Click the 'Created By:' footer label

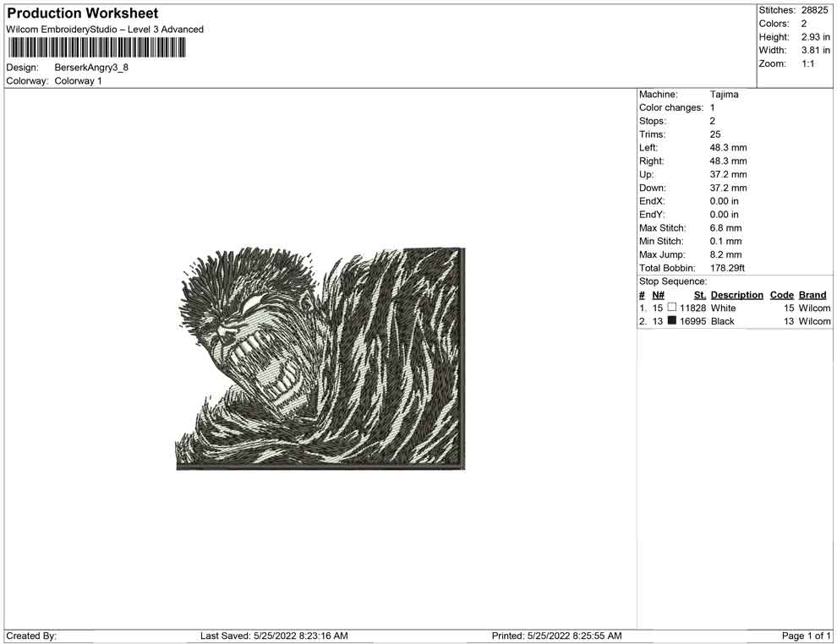(x=31, y=636)
